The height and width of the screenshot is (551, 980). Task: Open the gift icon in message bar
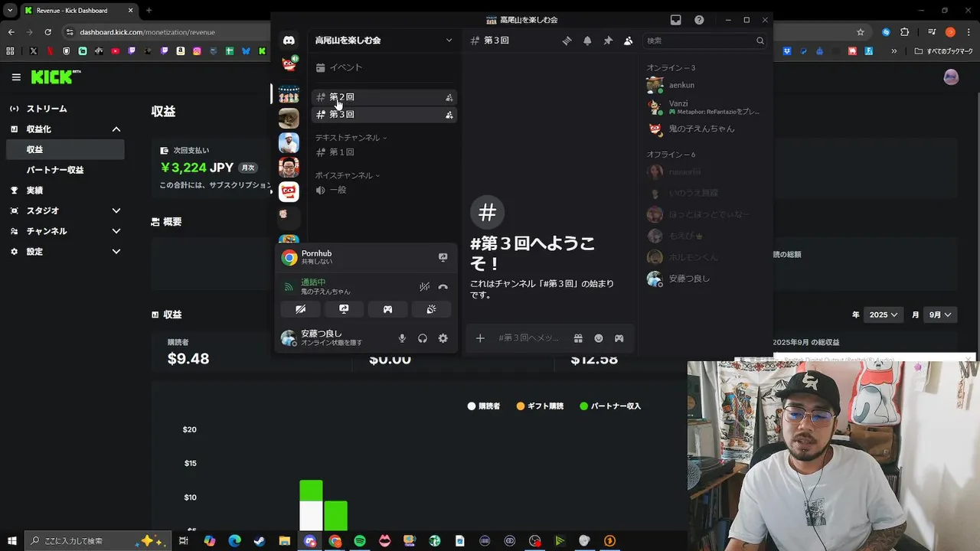pyautogui.click(x=578, y=338)
